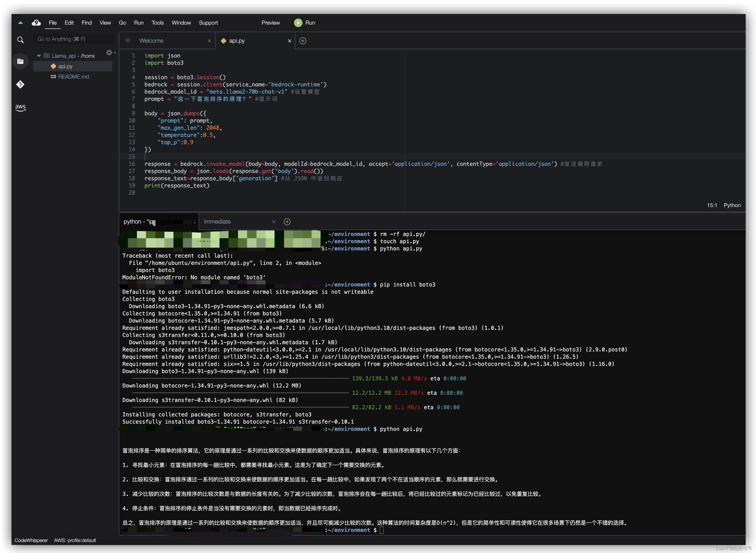Click the 'import boto3' line in editor
756x553 pixels.
tap(164, 62)
